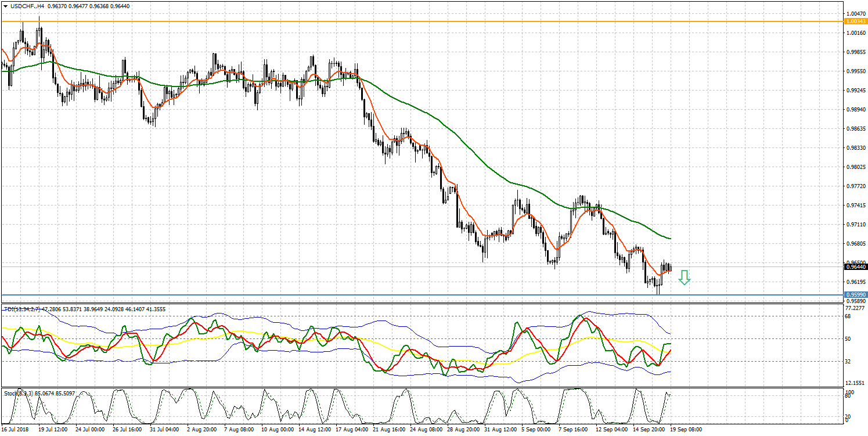Click the green down arrow marker
The height and width of the screenshot is (436, 868).
point(685,278)
